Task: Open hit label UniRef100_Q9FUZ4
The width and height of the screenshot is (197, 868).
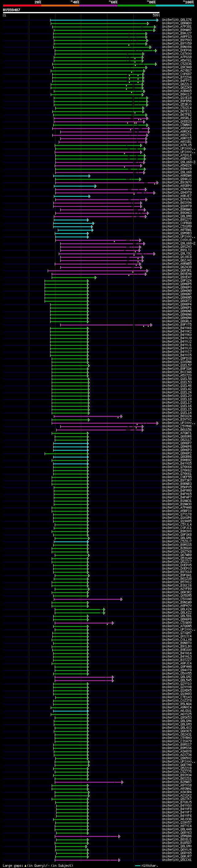Action: [x=177, y=280]
